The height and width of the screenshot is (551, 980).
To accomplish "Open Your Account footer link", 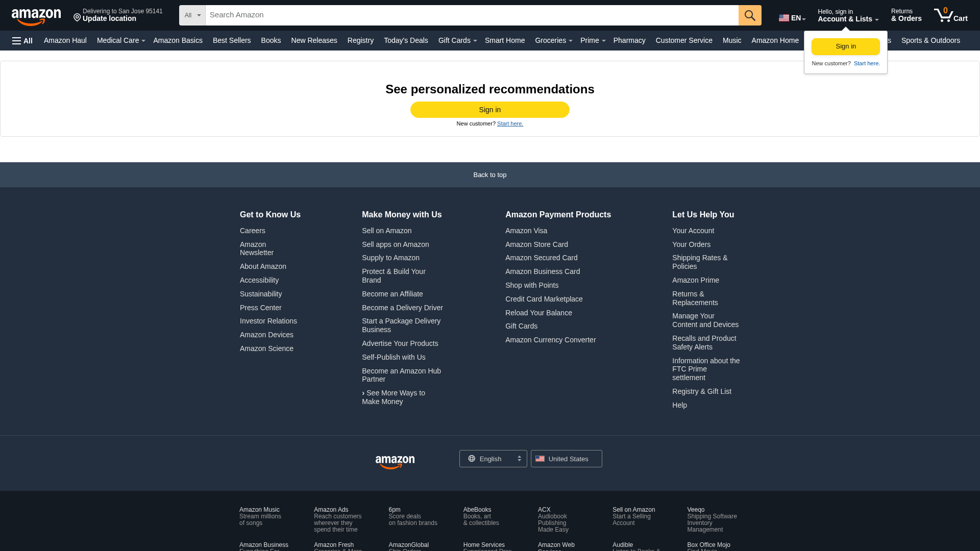I will tap(693, 231).
